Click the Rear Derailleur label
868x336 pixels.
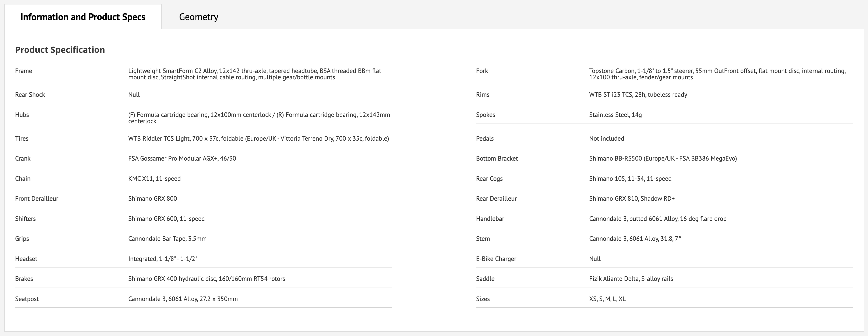pyautogui.click(x=496, y=199)
